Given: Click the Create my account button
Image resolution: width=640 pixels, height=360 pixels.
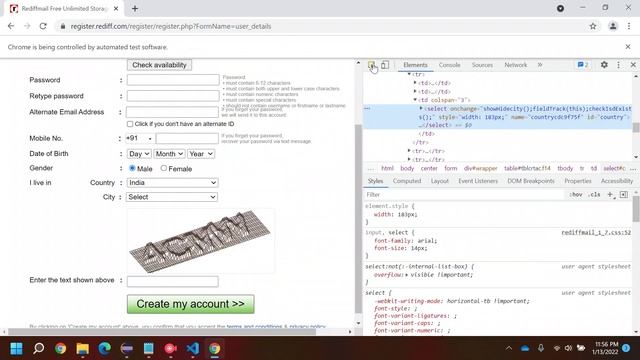Looking at the screenshot, I should (x=191, y=304).
